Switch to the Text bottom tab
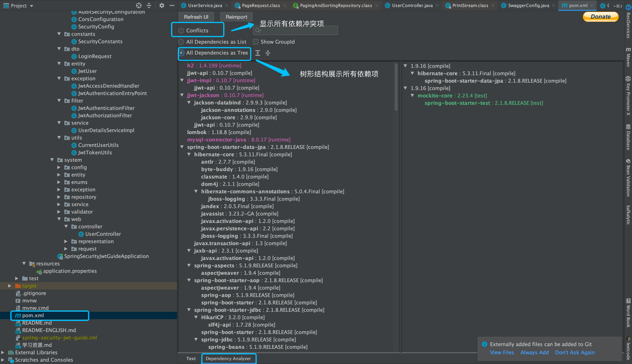The image size is (632, 364). pyautogui.click(x=191, y=359)
